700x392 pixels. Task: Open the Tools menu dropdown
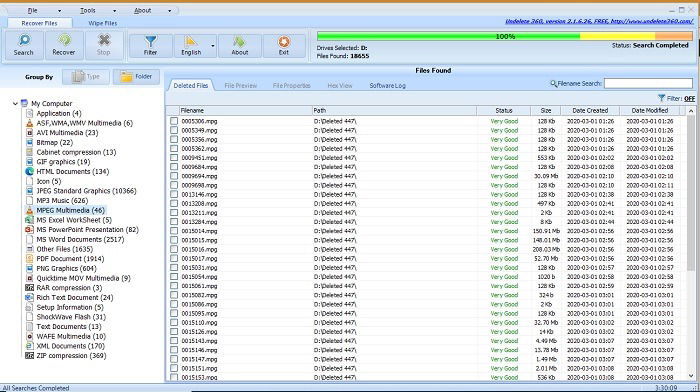click(98, 10)
